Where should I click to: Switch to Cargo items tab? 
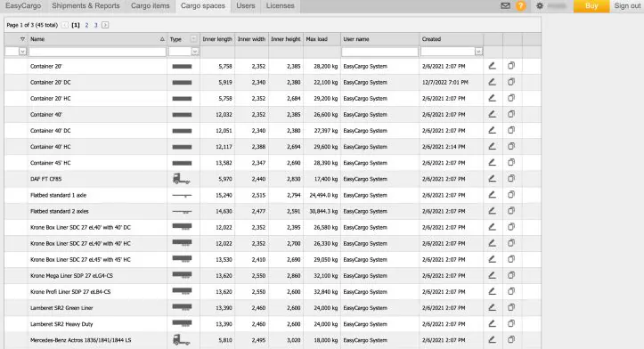coord(151,5)
